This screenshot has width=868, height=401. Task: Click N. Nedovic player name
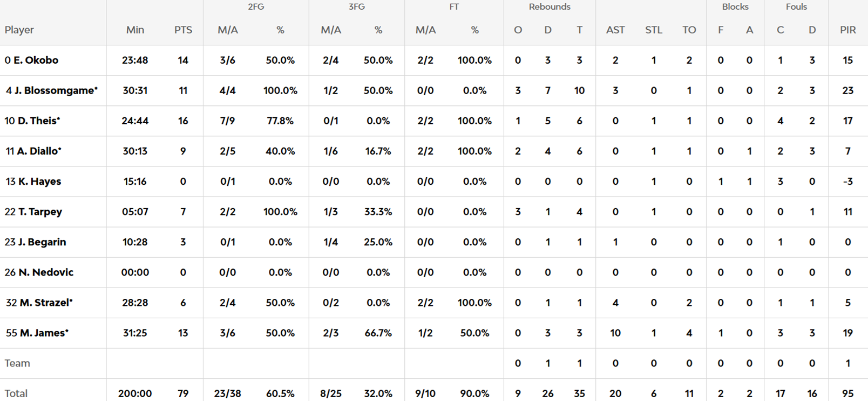pyautogui.click(x=46, y=272)
